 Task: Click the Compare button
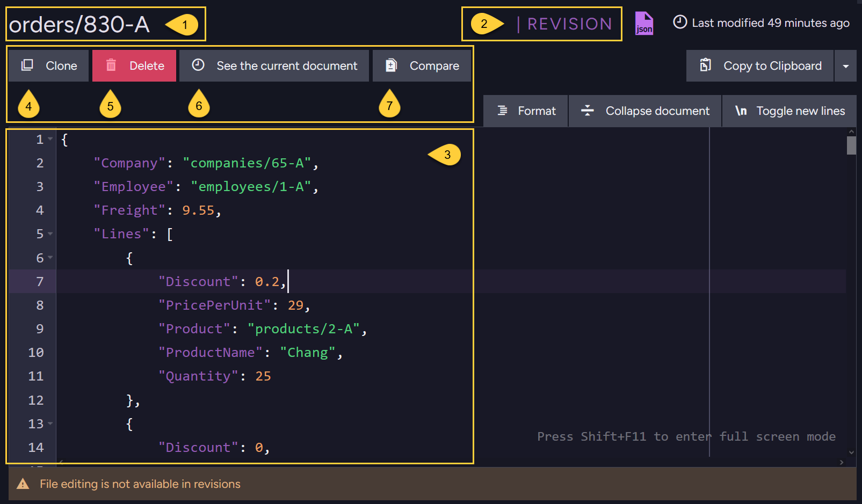(422, 66)
